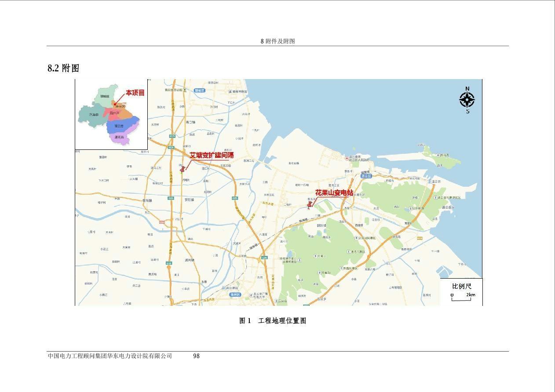This screenshot has width=555, height=392.
Task: Click the red label 本项目
Action: point(135,93)
